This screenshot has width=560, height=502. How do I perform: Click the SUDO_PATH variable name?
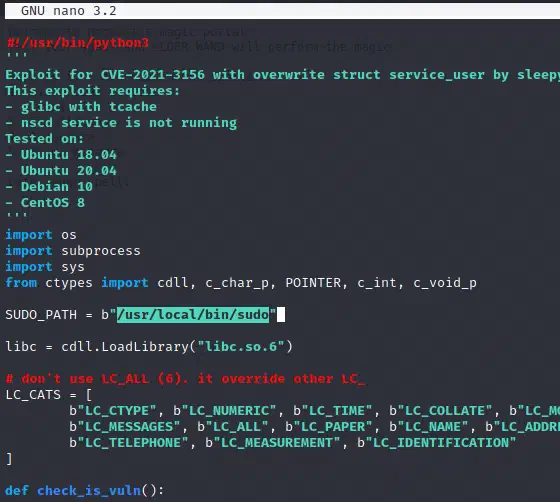pos(41,315)
